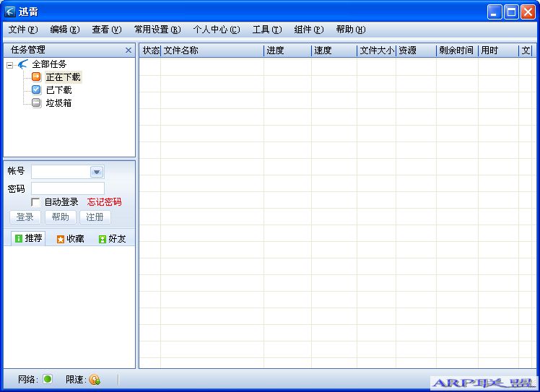Image resolution: width=540 pixels, height=392 pixels.
Task: Click the green network status indicator
Action: point(48,379)
